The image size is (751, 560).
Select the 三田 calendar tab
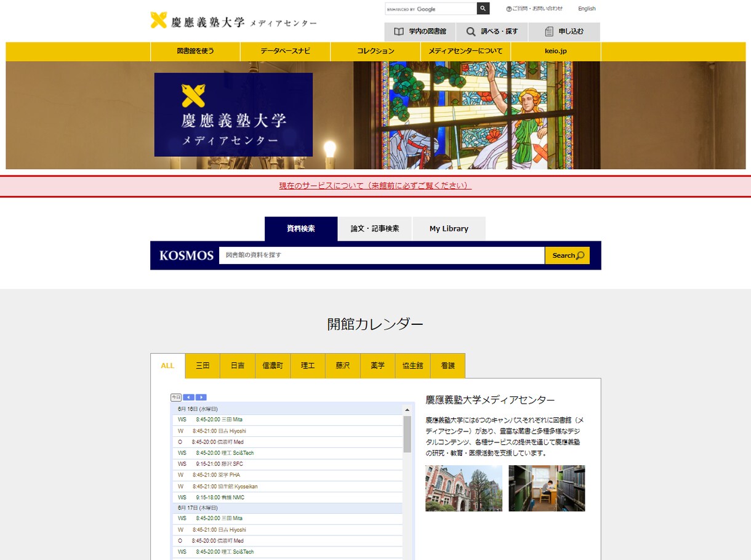pos(203,366)
